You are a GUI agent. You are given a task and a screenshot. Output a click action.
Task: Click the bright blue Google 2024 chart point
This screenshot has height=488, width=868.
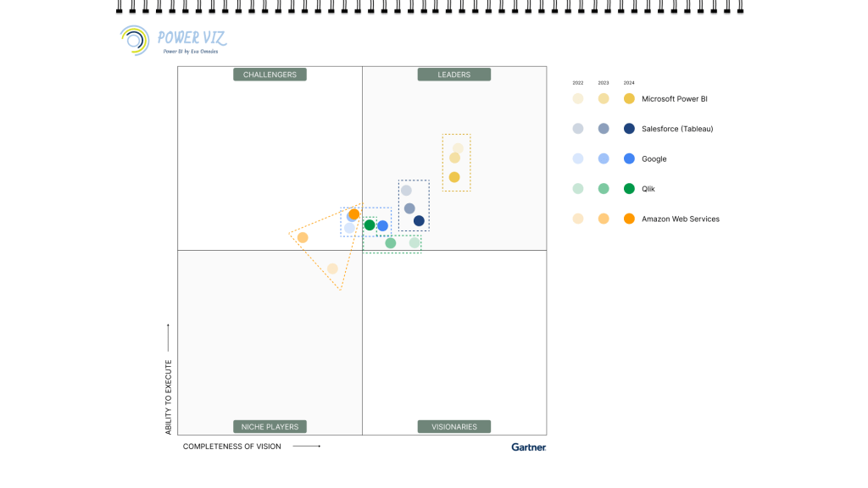(x=382, y=225)
